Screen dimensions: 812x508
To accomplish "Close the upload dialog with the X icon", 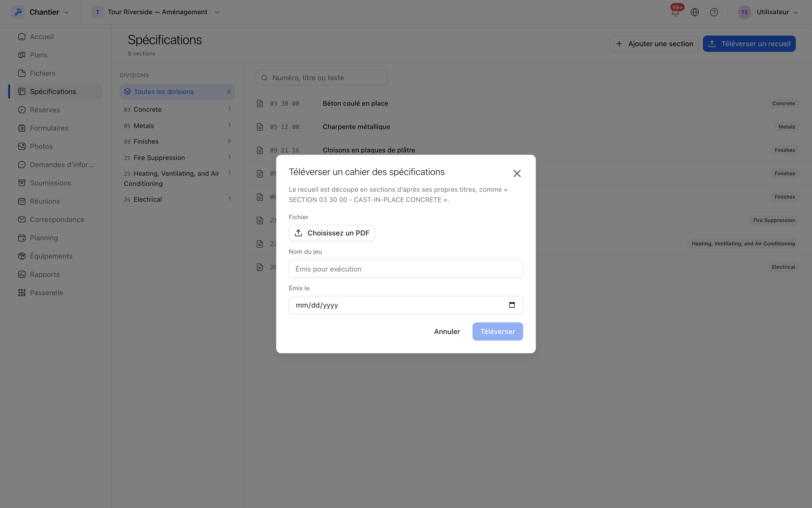I will pos(517,173).
